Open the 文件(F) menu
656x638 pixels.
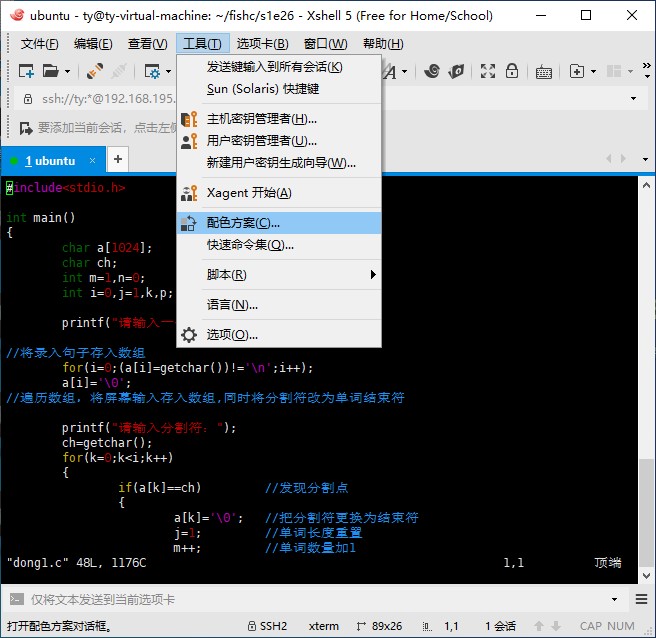tap(40, 44)
